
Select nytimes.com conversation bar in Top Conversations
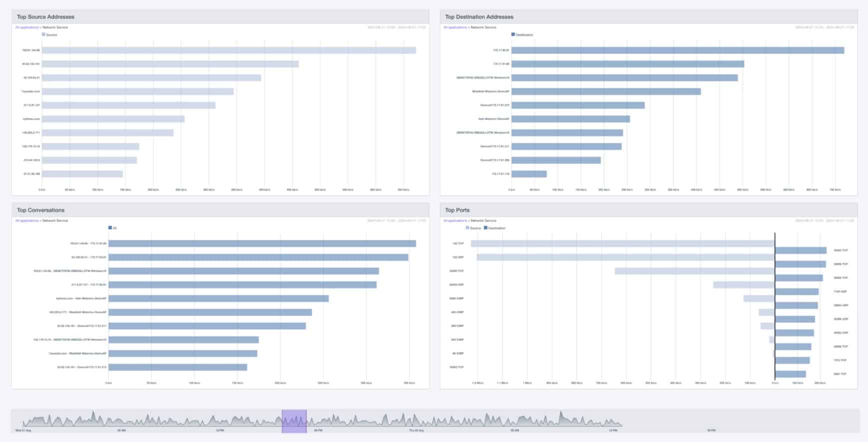click(218, 298)
